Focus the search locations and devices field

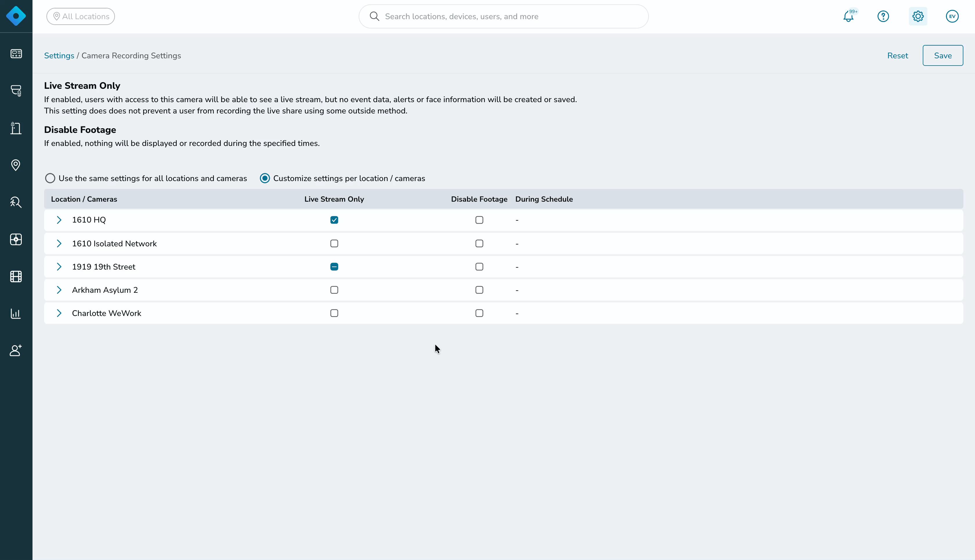point(503,17)
